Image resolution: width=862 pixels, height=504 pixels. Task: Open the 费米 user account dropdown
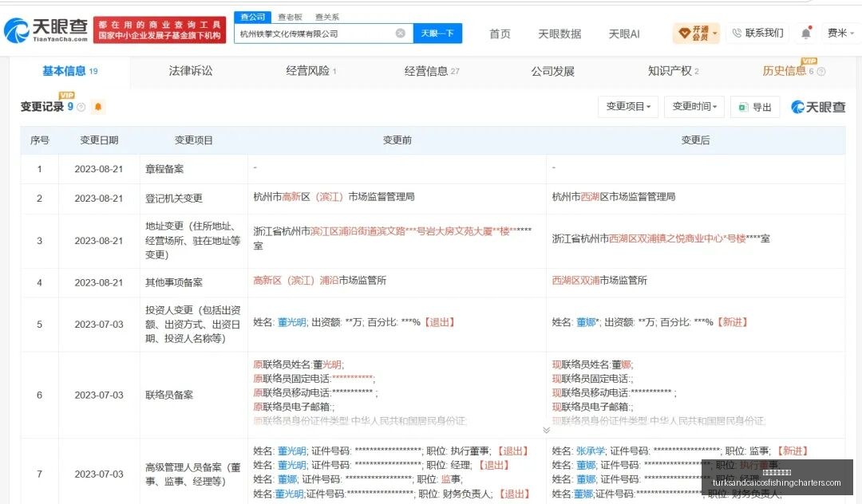coord(840,33)
